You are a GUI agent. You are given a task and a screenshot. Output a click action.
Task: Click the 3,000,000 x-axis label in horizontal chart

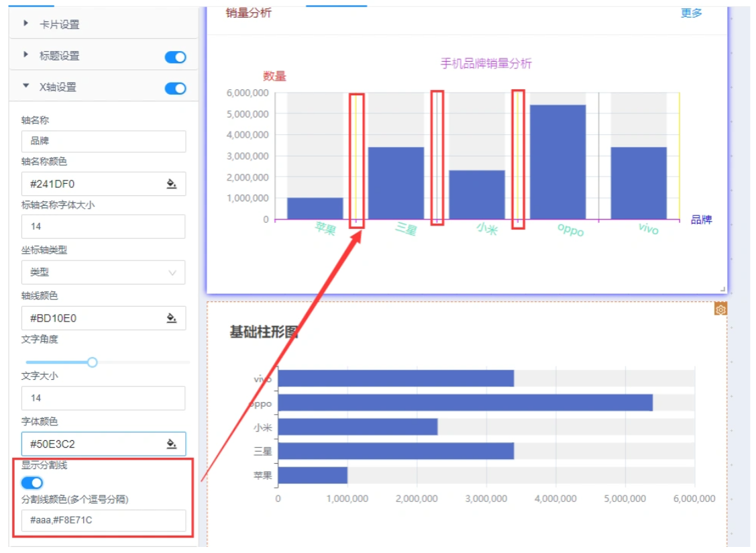tap(486, 499)
